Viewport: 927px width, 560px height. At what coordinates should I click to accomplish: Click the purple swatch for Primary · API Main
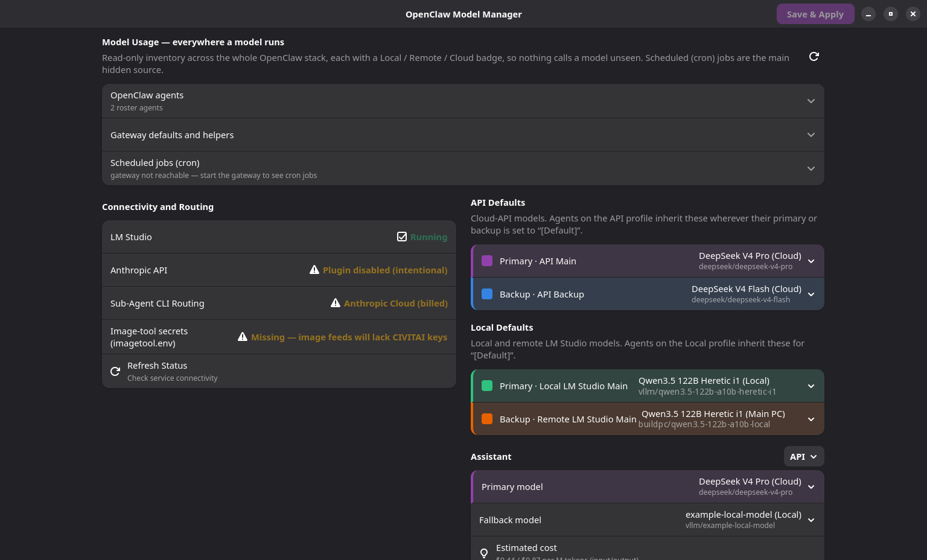(x=487, y=261)
